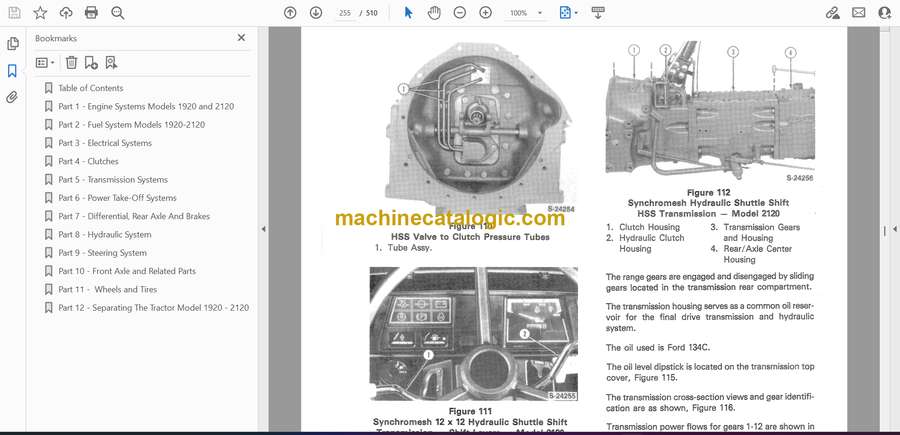Click the star bookmark icon in toolbar
The height and width of the screenshot is (435, 900).
coord(40,13)
